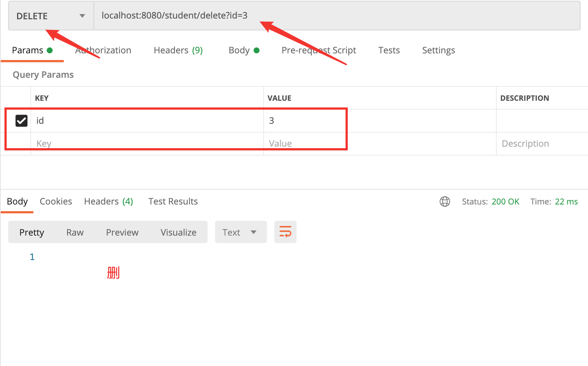Switch response view to Raw
The width and height of the screenshot is (588, 366).
[75, 232]
